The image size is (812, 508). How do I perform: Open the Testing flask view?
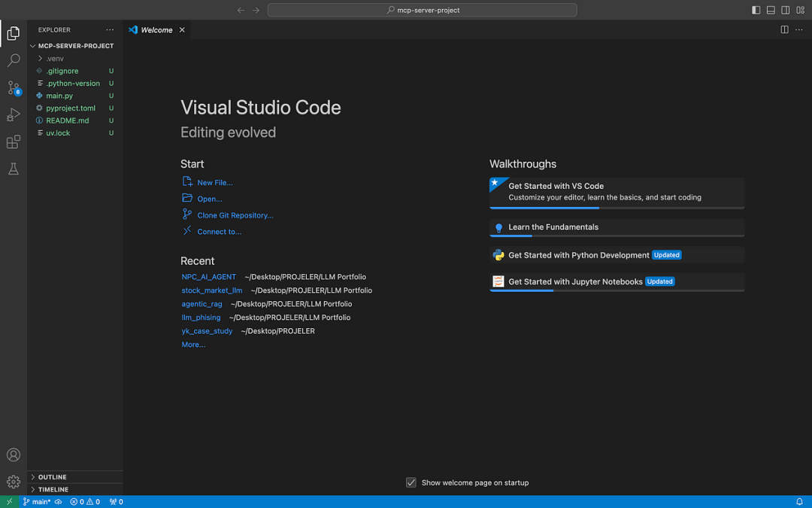click(x=14, y=169)
